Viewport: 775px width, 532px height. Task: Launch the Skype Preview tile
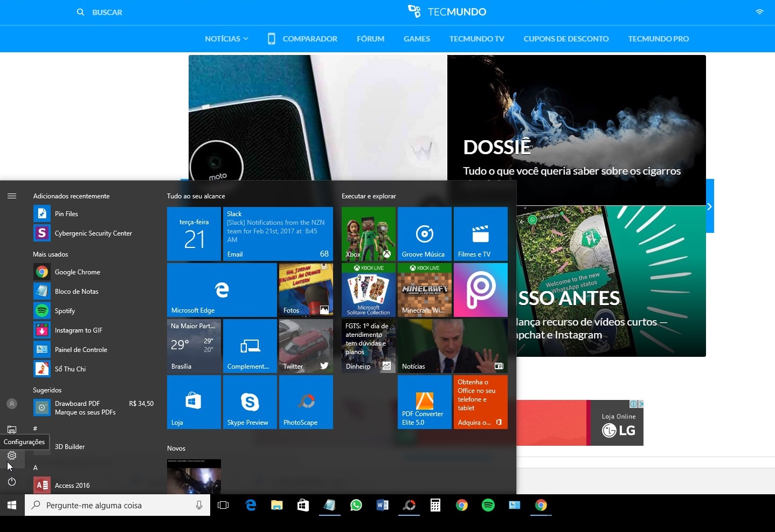pos(250,402)
